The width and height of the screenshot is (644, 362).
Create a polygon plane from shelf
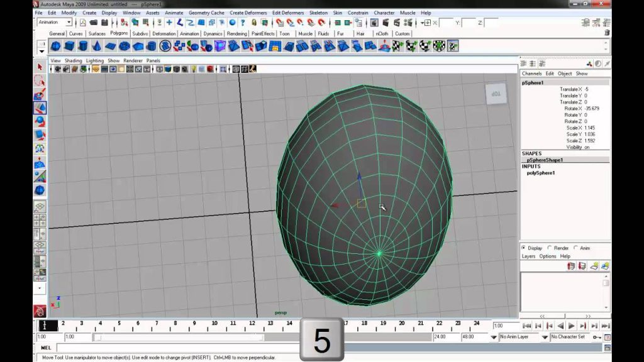(111, 46)
